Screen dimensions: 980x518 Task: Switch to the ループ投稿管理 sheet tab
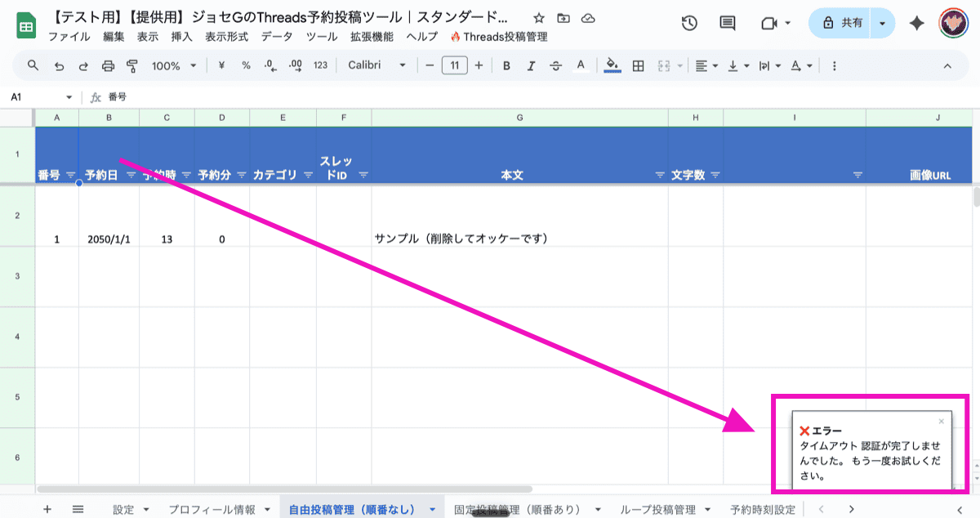coord(657,510)
